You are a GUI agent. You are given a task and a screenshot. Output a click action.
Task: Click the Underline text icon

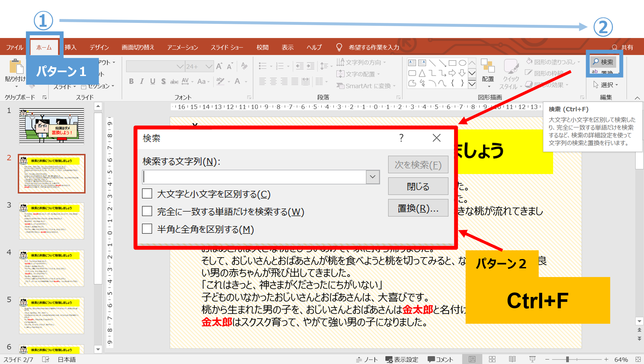click(153, 81)
